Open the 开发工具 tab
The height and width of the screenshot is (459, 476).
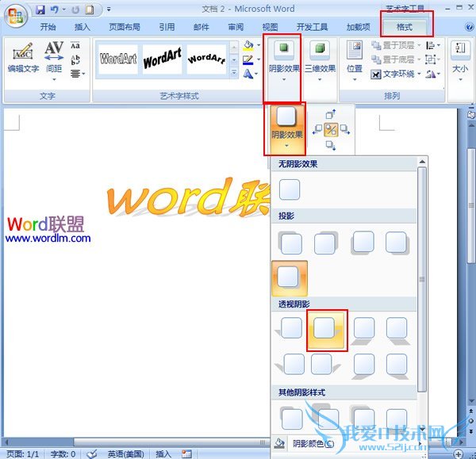pyautogui.click(x=312, y=27)
